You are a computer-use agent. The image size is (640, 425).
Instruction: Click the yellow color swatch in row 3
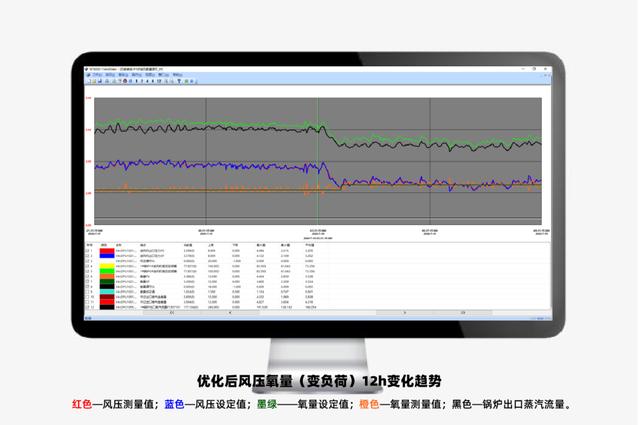pyautogui.click(x=106, y=262)
